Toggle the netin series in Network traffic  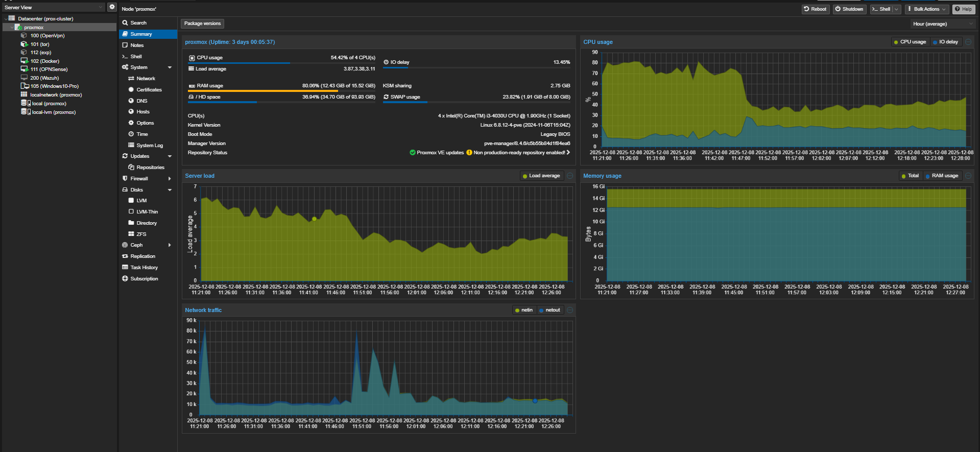point(523,310)
